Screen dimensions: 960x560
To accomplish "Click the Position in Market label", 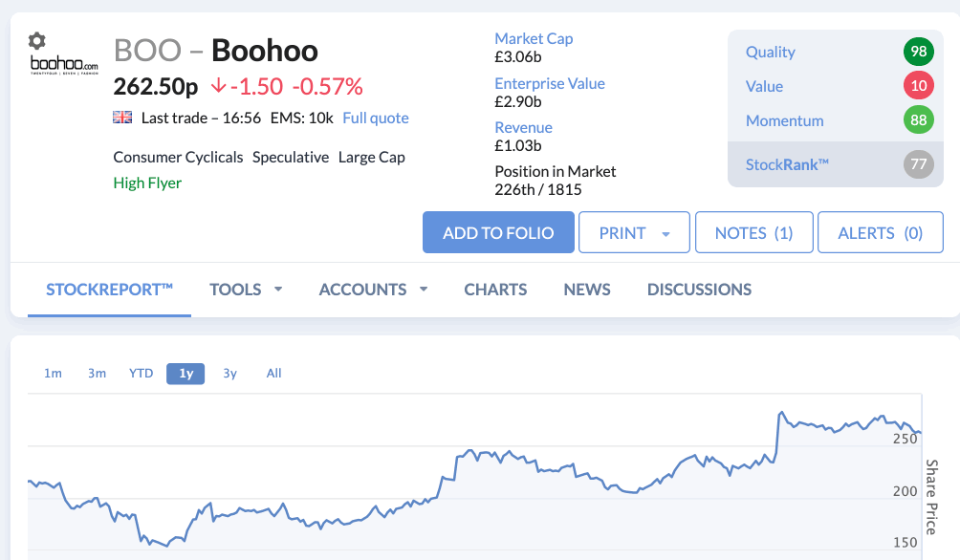I will click(556, 171).
